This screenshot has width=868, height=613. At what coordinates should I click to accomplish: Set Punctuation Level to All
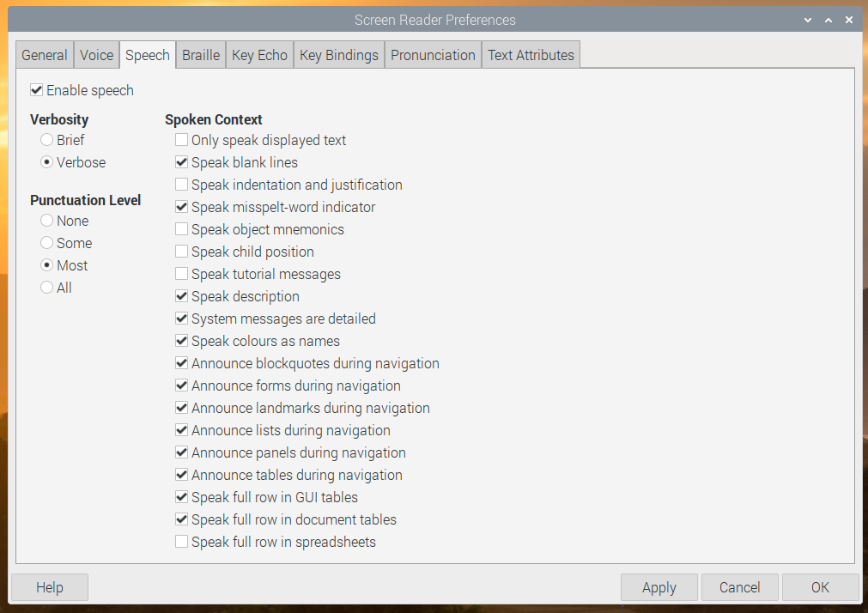pos(46,287)
